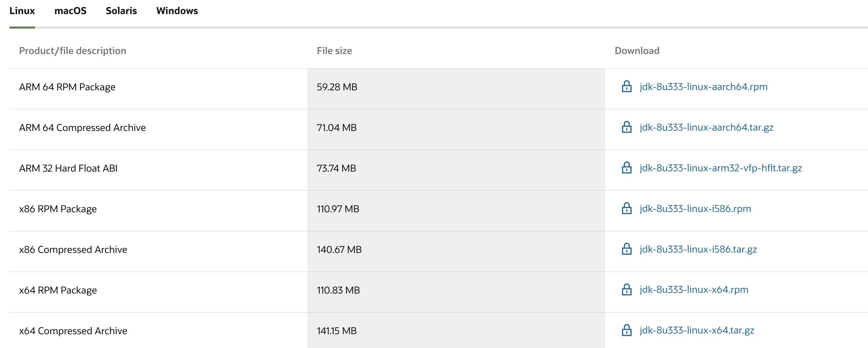The height and width of the screenshot is (348, 868).
Task: Click jdk-8u333-linux-x64.tar.gz download link
Action: click(x=697, y=331)
